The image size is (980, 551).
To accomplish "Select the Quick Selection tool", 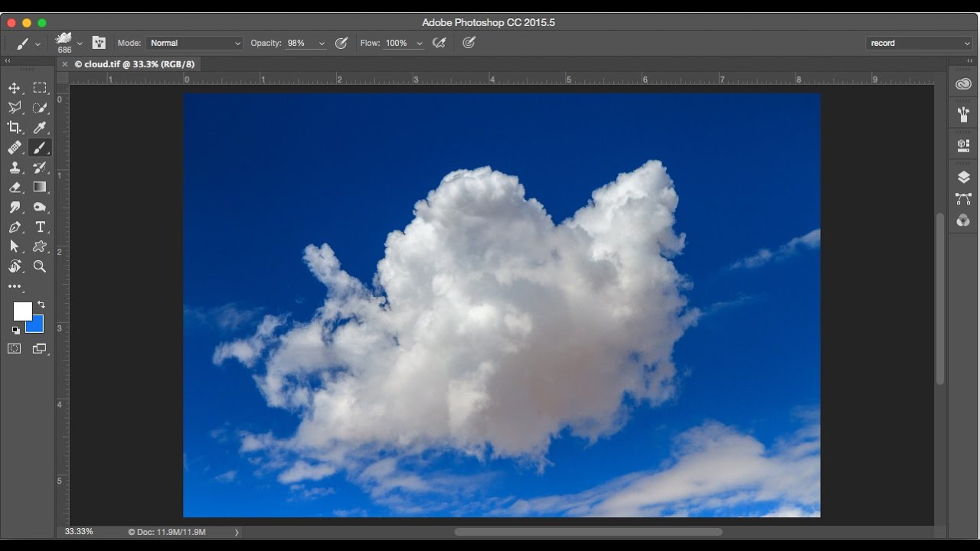I will tap(40, 108).
